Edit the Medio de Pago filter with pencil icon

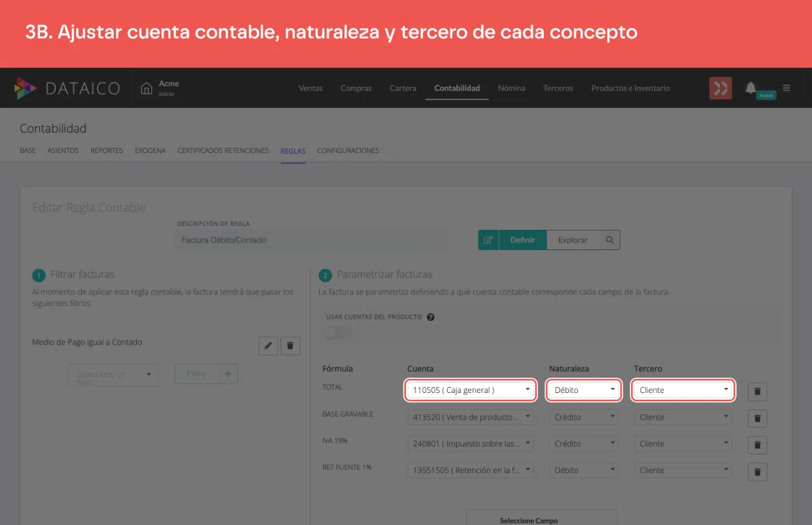pos(268,345)
